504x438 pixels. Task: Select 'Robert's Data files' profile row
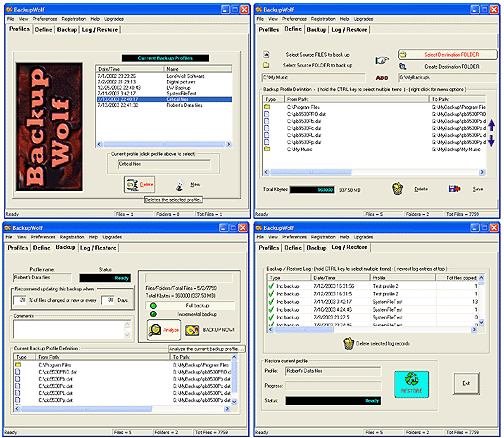pos(163,105)
